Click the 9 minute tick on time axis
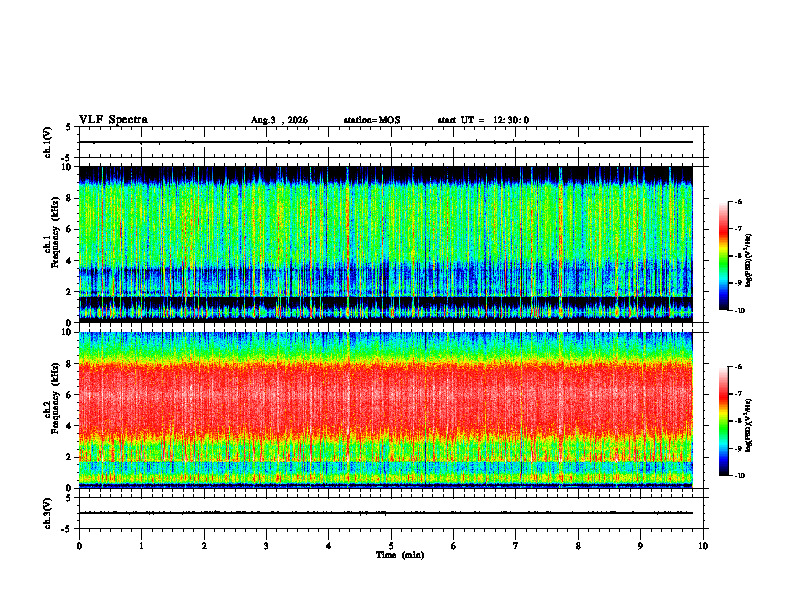Screen dimensions: 792x612 pyautogui.click(x=640, y=546)
